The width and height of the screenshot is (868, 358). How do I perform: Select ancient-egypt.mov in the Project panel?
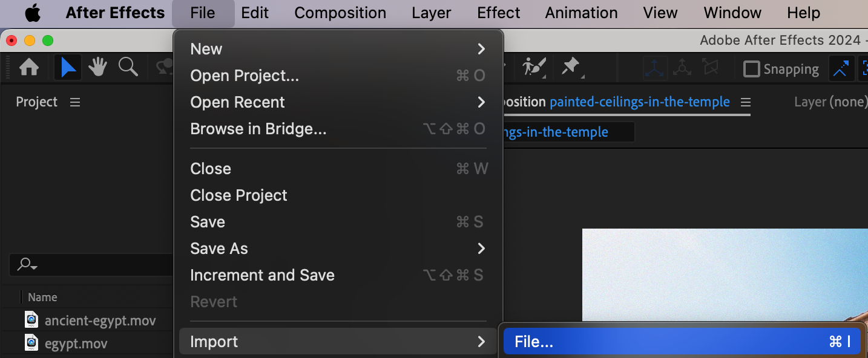pyautogui.click(x=100, y=321)
